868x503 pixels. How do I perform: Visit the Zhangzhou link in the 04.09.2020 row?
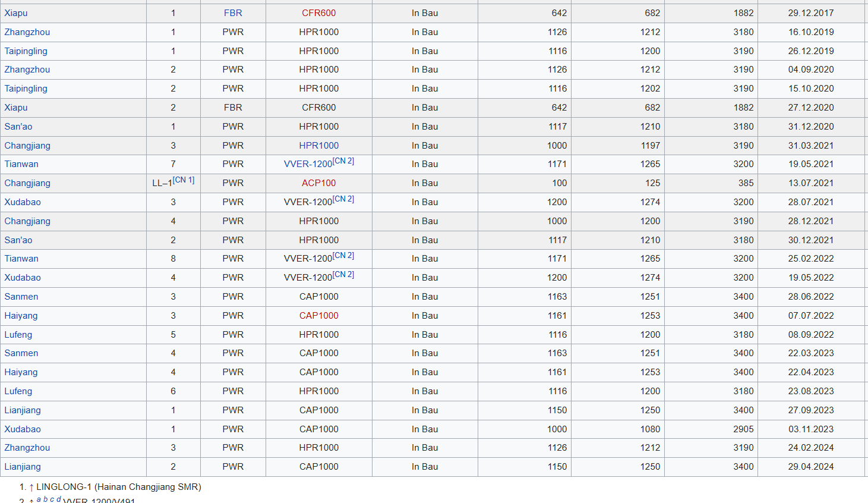pos(27,70)
